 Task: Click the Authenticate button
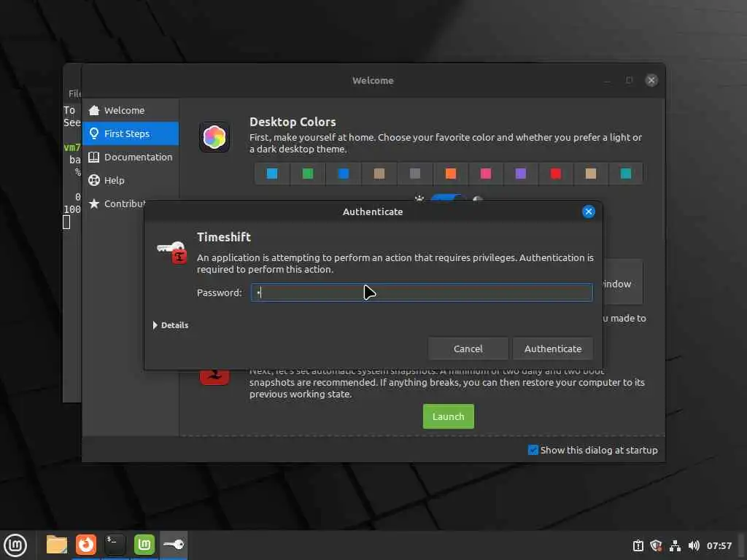553,349
